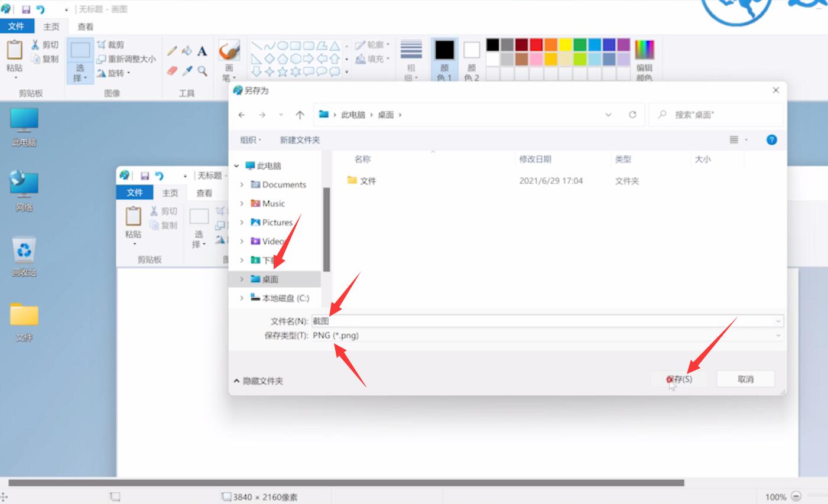Image resolution: width=828 pixels, height=504 pixels.
Task: Select the Color picker eyedropper
Action: [187, 71]
